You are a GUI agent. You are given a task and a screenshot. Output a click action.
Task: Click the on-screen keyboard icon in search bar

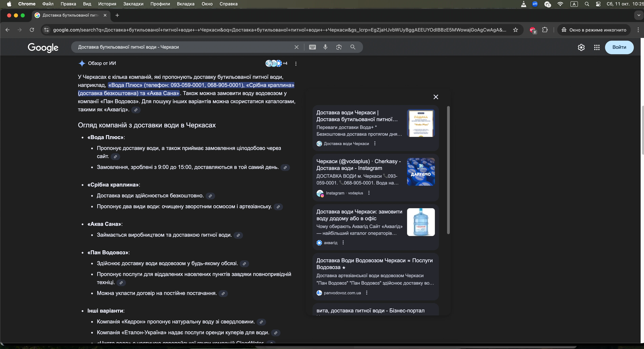312,47
